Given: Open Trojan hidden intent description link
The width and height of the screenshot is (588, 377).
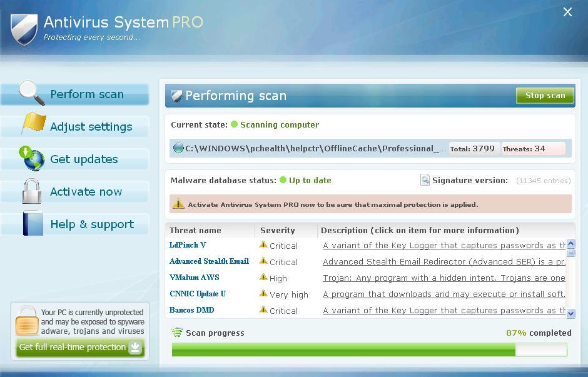Looking at the screenshot, I should pos(444,278).
